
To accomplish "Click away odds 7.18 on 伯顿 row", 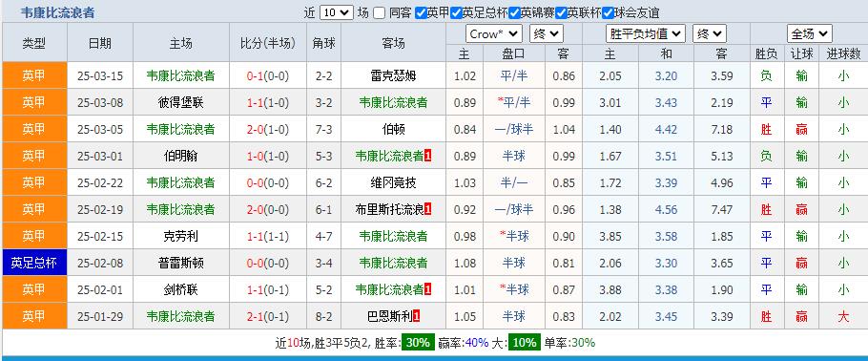I will tap(722, 129).
